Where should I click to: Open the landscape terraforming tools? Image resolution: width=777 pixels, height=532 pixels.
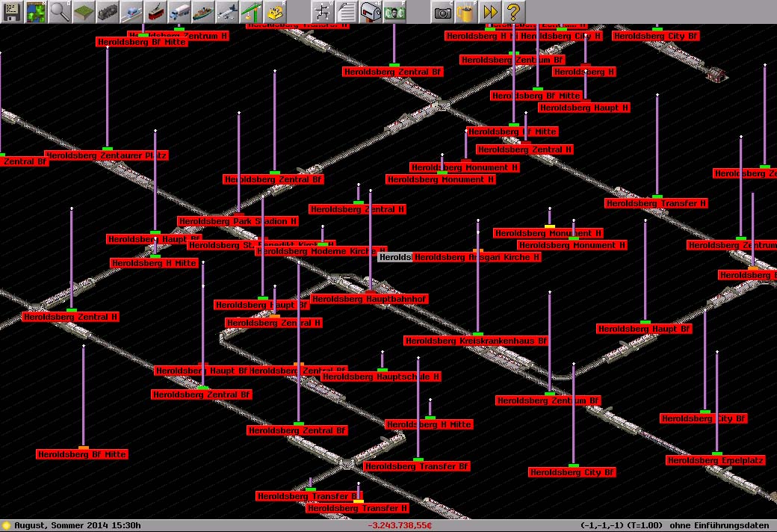point(84,12)
